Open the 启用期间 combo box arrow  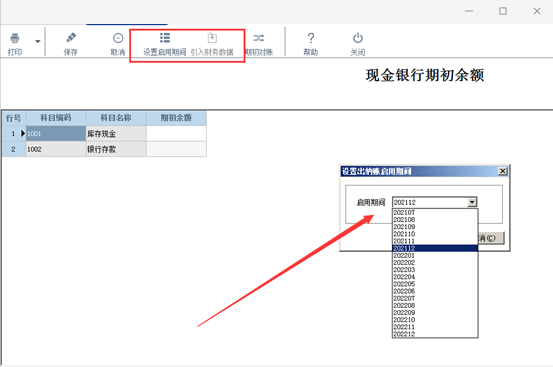472,202
